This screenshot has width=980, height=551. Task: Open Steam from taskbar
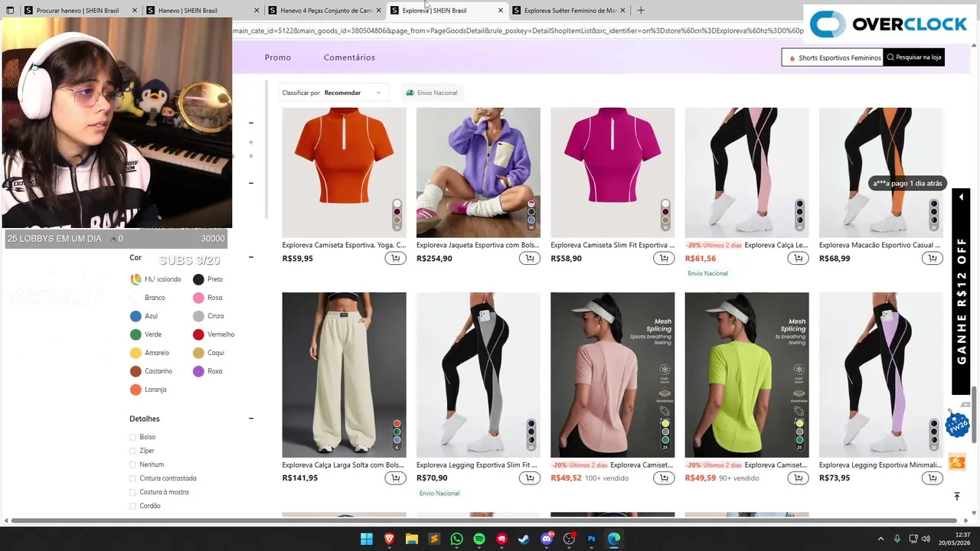tap(524, 539)
